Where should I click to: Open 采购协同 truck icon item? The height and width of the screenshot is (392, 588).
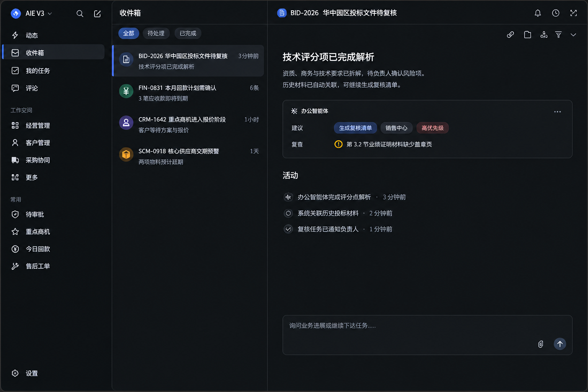coord(53,160)
